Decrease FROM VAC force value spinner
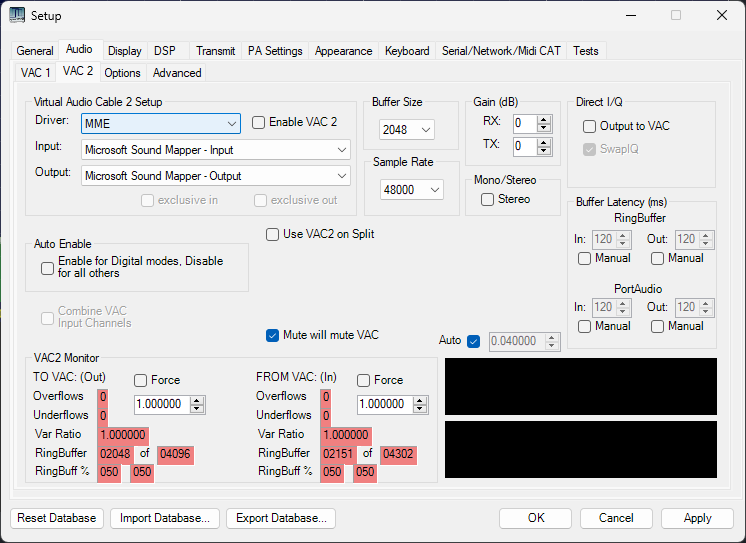Image resolution: width=746 pixels, height=543 pixels. tap(419, 408)
